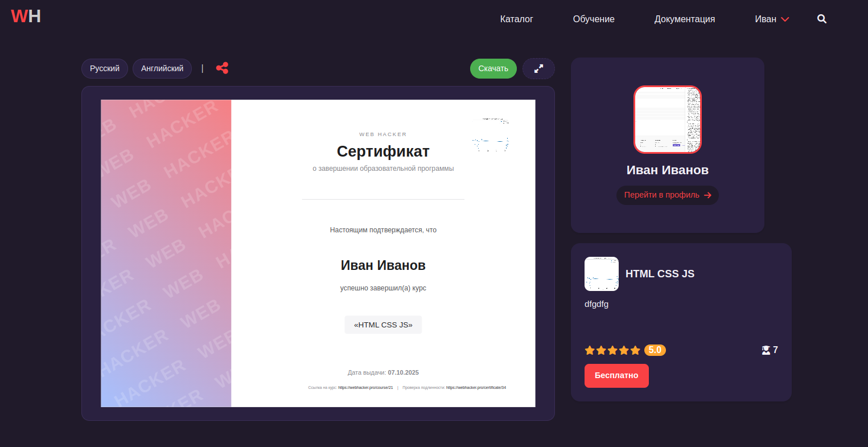
Task: Open the Каталог menu
Action: pyautogui.click(x=516, y=18)
